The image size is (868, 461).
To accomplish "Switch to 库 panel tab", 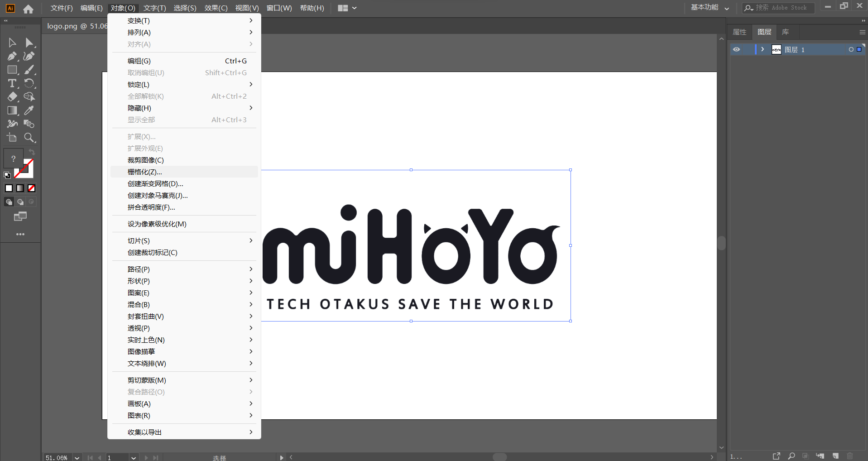I will pyautogui.click(x=786, y=32).
